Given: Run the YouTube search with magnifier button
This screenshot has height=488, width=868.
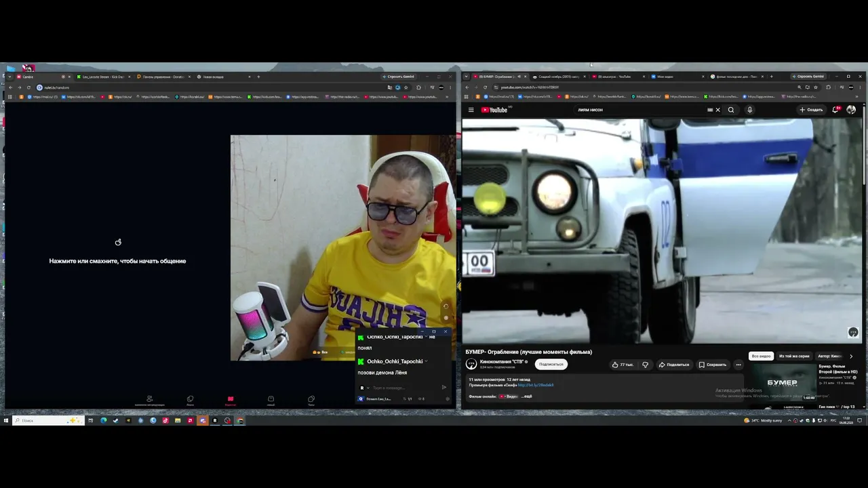Looking at the screenshot, I should click(731, 110).
